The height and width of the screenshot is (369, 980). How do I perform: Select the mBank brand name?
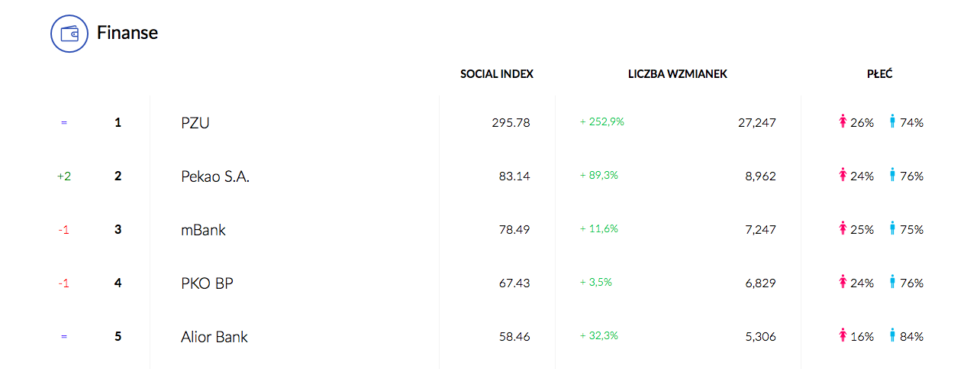[x=203, y=230]
